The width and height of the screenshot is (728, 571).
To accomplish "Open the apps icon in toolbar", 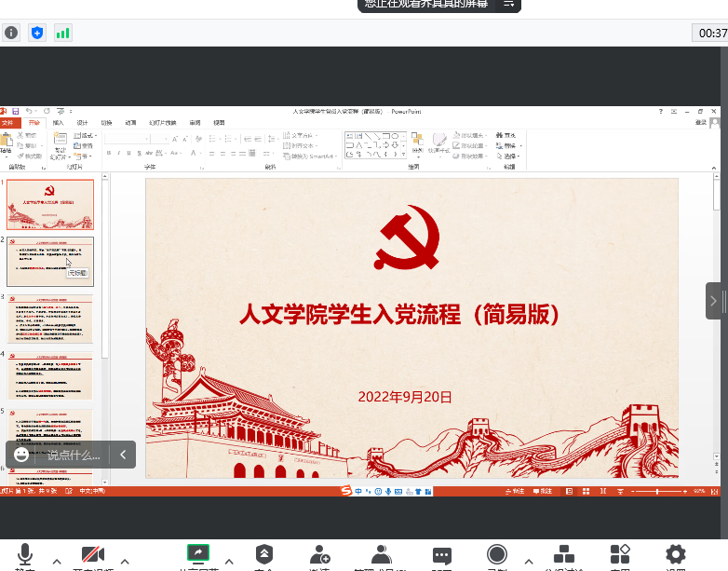I will (620, 554).
